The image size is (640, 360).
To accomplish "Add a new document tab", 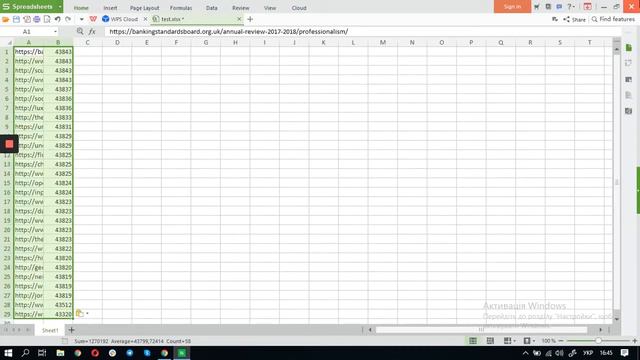I will click(x=250, y=19).
